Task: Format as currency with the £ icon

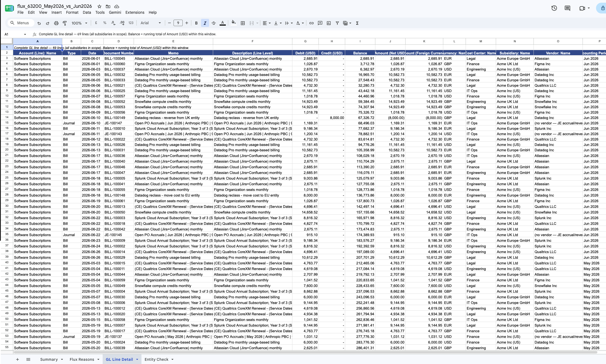Action: click(x=96, y=23)
